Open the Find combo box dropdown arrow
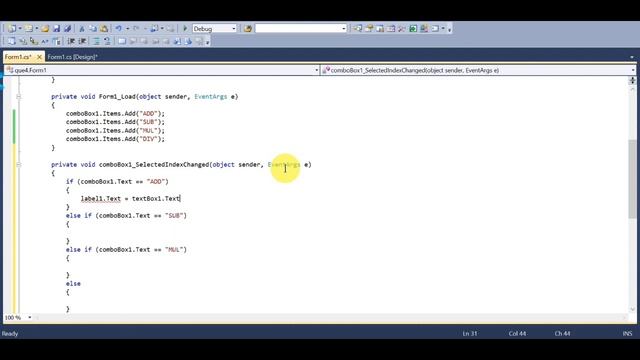Screen dimensions: 640x360 [343, 29]
